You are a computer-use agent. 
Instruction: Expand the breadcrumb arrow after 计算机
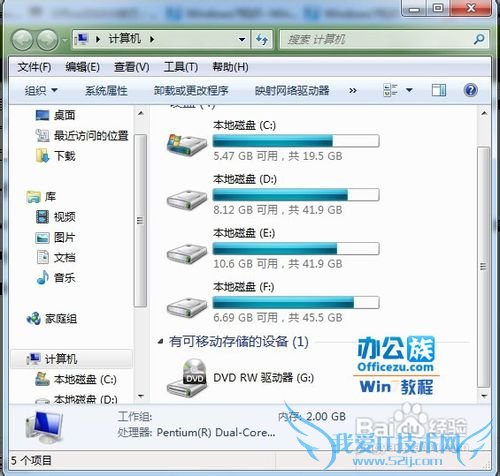coord(152,39)
